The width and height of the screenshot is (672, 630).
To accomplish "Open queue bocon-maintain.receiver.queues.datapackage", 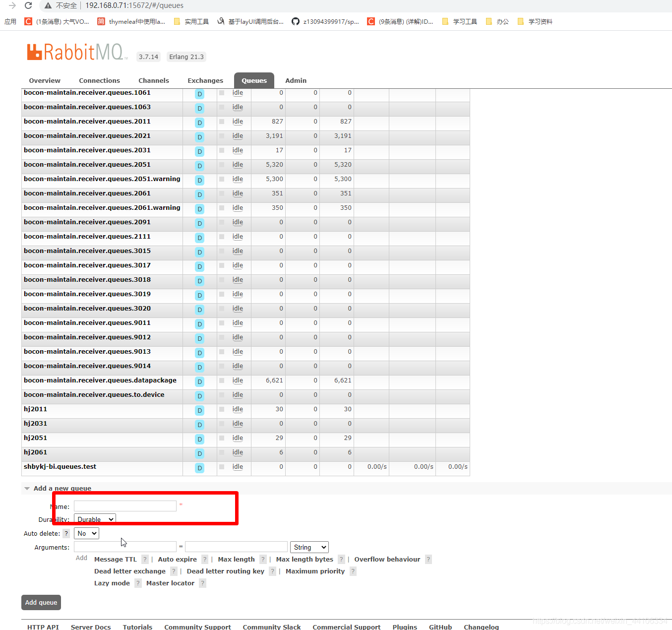I will pos(100,380).
